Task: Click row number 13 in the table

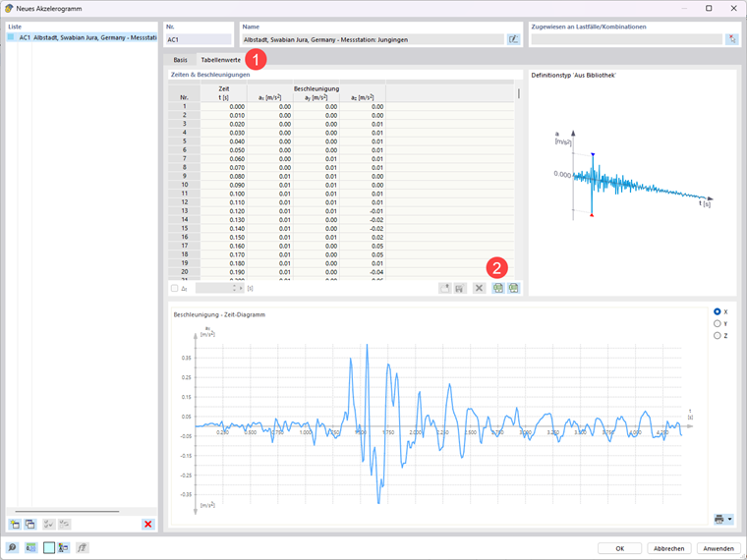Action: point(185,211)
